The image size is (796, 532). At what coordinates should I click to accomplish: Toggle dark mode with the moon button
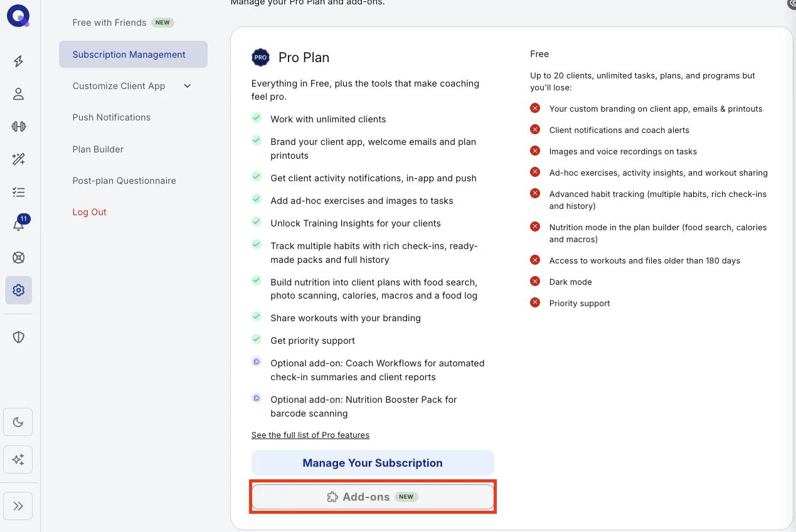(x=18, y=422)
